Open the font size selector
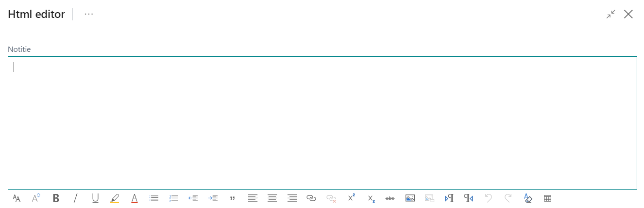The width and height of the screenshot is (644, 208). [36, 198]
